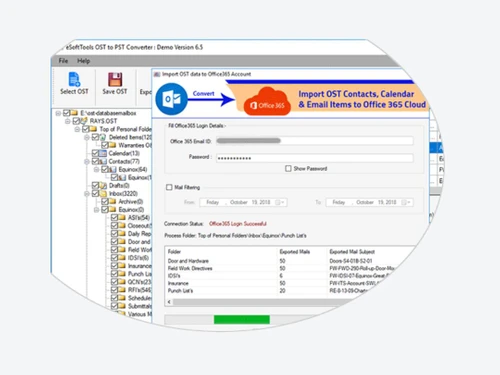The height and width of the screenshot is (375, 500).
Task: Select the QCN's folder in tree
Action: [x=140, y=282]
